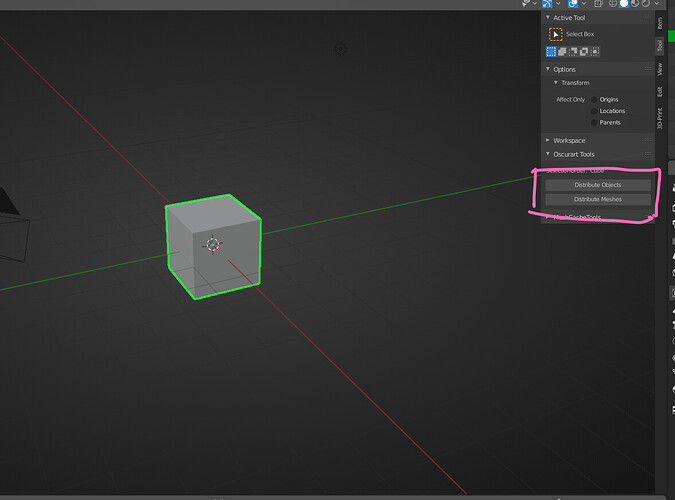Switch to the View sidebar tab
Viewport: 675px width, 500px height.
pos(660,69)
